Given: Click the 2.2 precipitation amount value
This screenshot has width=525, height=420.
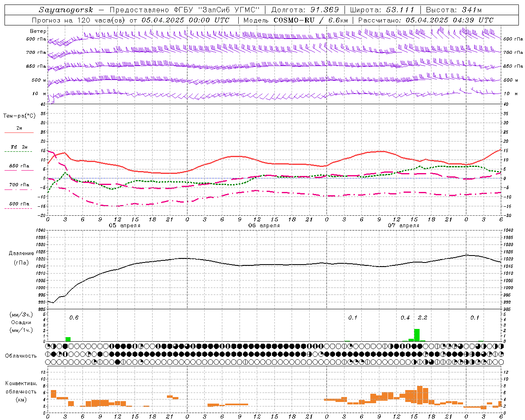Looking at the screenshot, I should 422,318.
